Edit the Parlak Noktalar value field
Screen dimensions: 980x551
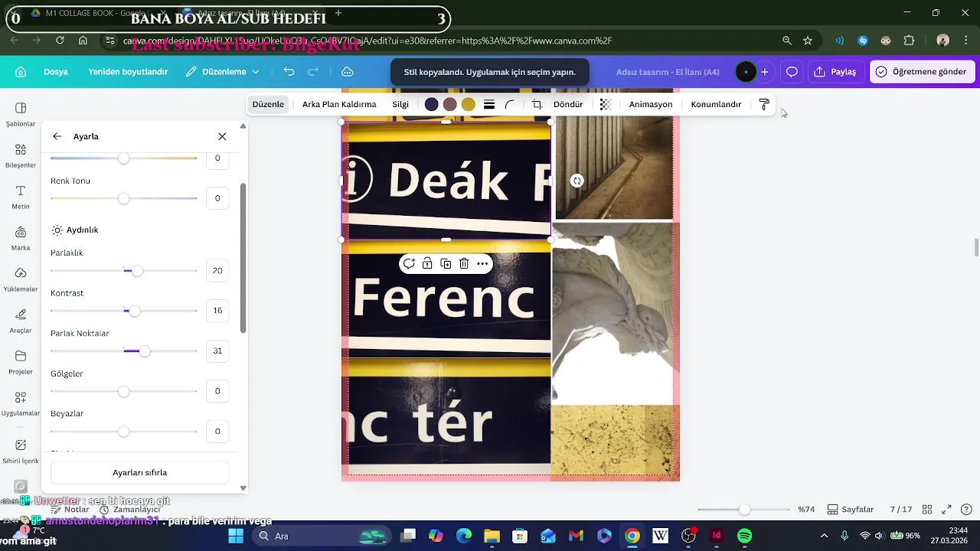tap(217, 351)
